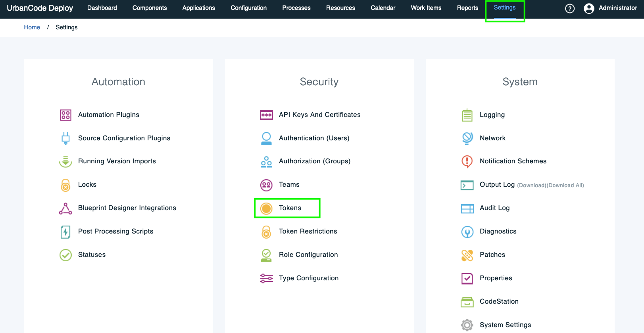Select the Processes tab

click(x=296, y=8)
